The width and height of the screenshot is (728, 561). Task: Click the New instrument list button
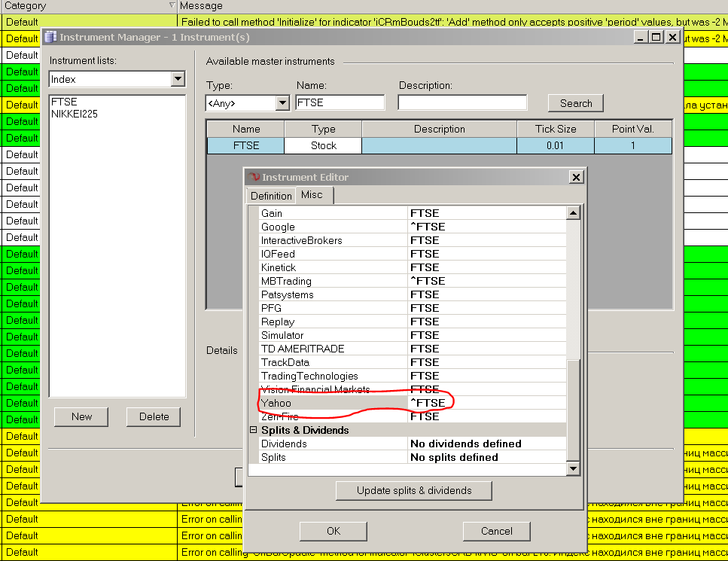click(x=81, y=416)
